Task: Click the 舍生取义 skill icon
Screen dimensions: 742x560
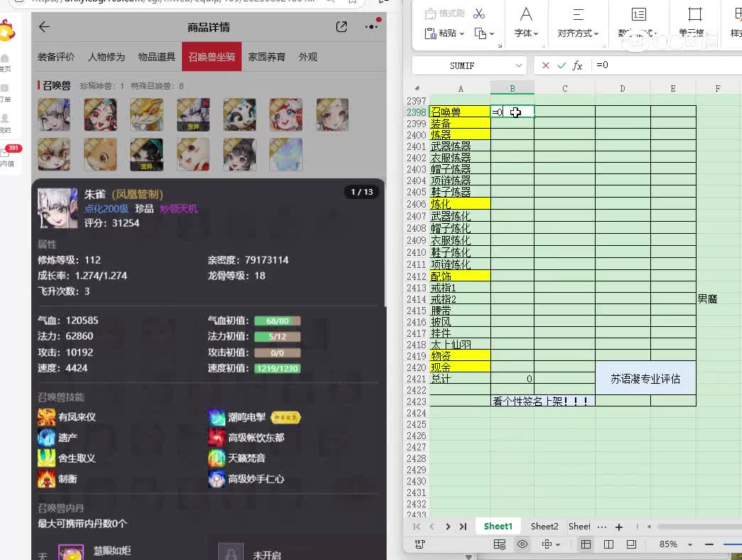Action: point(46,458)
